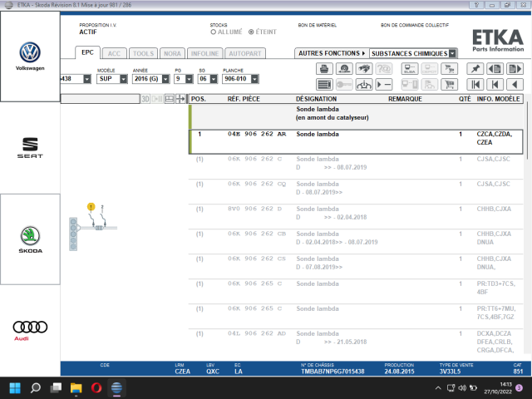Switch to the AUTOPART tab
The image size is (532, 399).
click(245, 53)
